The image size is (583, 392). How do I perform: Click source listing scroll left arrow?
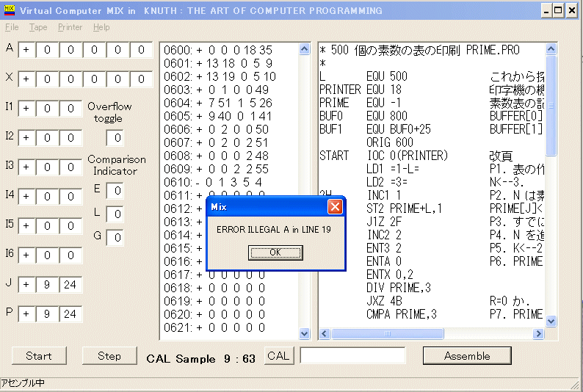tap(325, 334)
